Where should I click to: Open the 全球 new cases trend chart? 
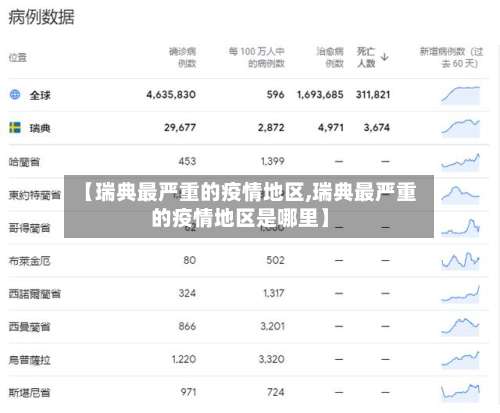[461, 95]
